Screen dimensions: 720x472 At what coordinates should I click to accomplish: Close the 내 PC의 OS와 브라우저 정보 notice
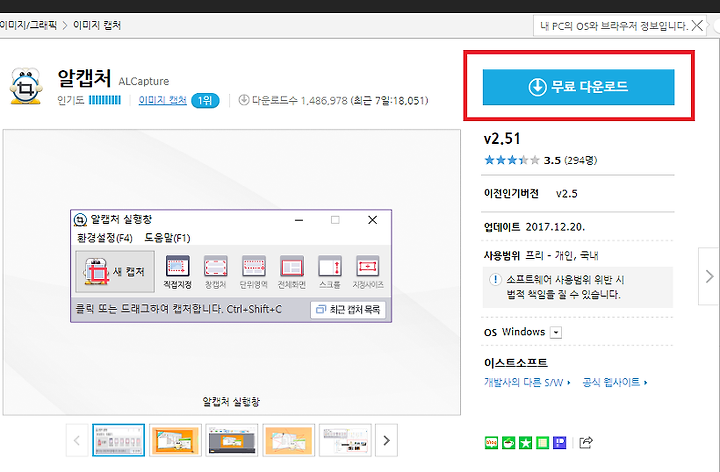click(x=697, y=25)
